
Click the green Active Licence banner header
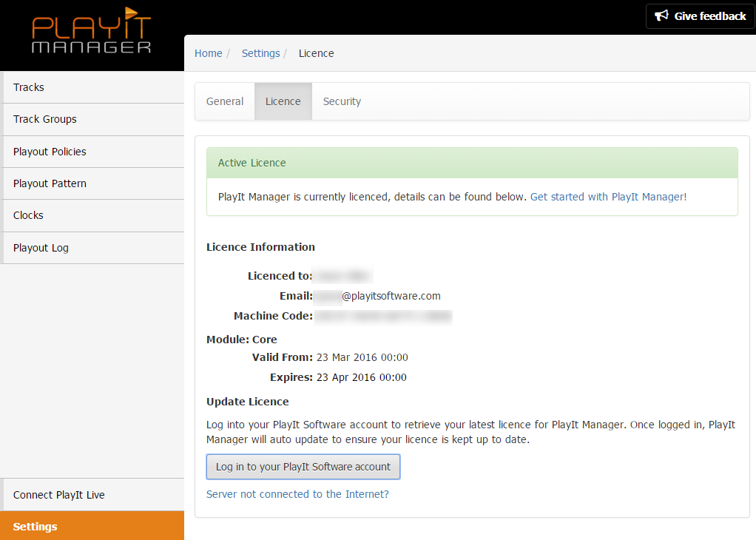(x=472, y=163)
